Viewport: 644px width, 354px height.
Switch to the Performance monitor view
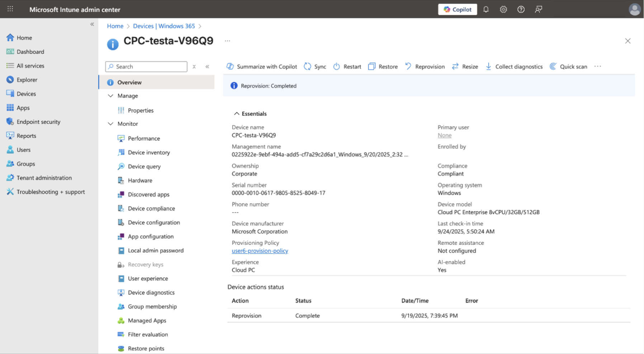tap(143, 138)
